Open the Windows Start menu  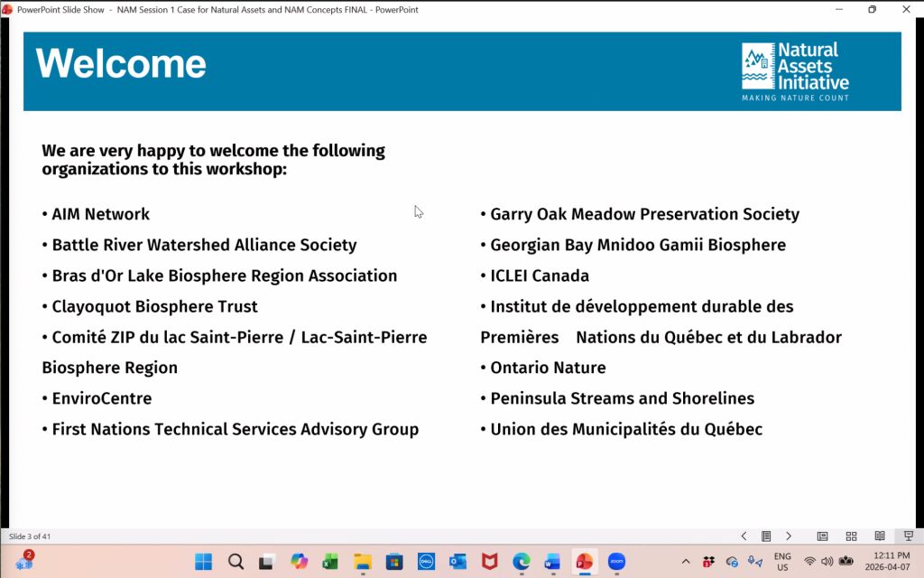[x=204, y=562]
